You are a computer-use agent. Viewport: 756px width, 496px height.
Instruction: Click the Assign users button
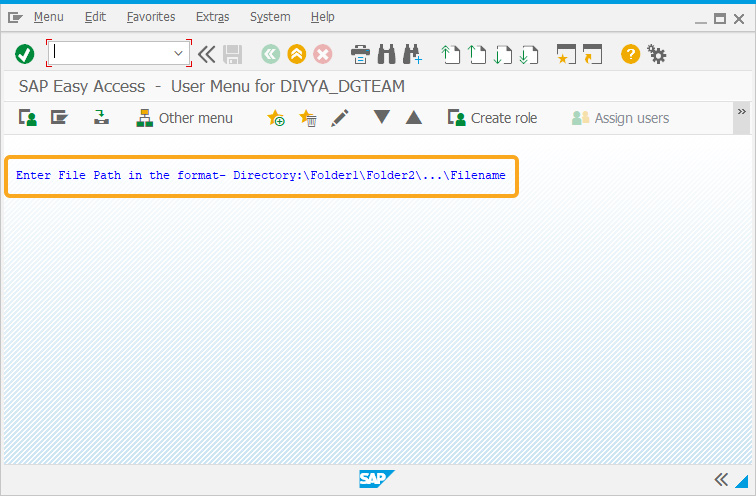coord(620,118)
